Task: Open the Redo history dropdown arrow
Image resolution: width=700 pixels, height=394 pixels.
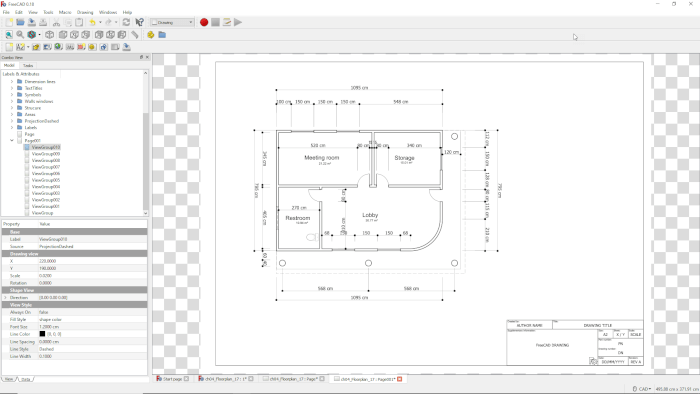Action: [116, 22]
